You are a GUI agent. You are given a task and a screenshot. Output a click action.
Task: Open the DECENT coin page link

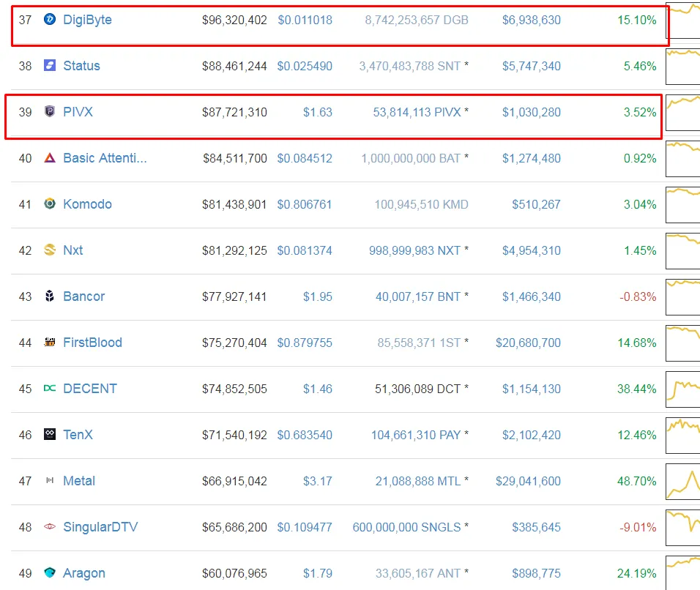coord(90,389)
